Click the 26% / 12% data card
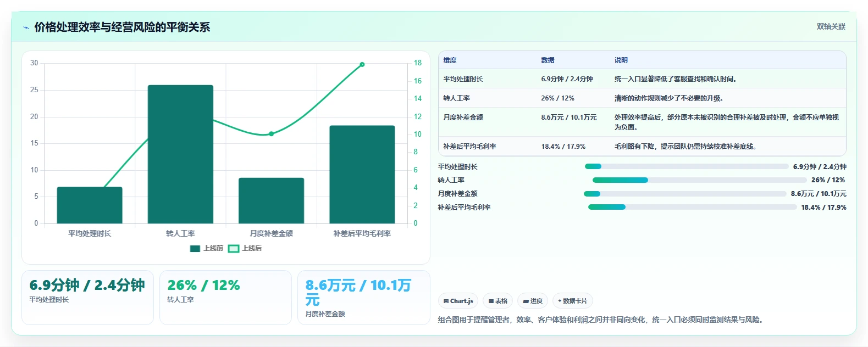 [x=225, y=298]
